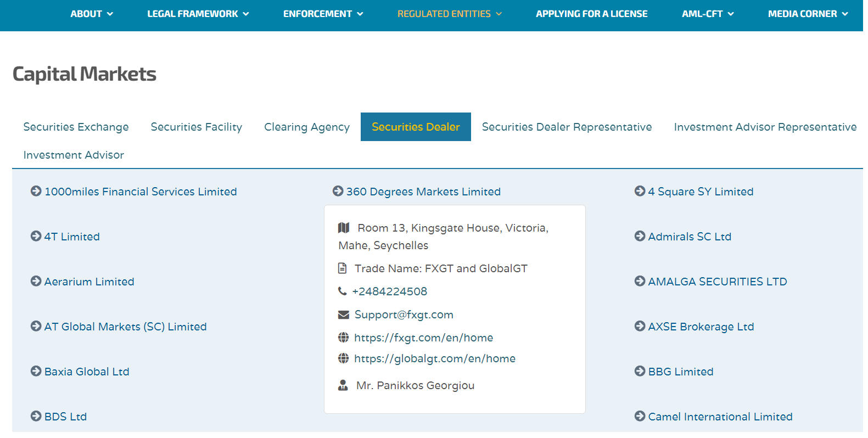Open Aerarium Limited entry

coord(89,282)
